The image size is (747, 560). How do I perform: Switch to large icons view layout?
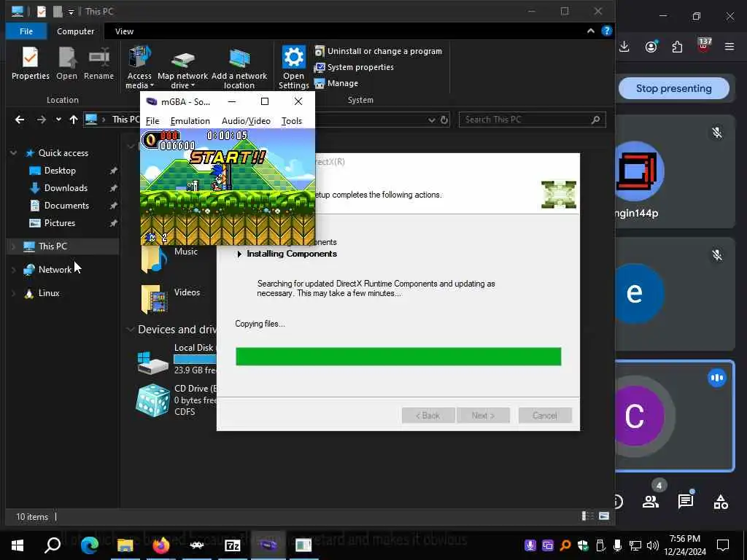pyautogui.click(x=603, y=516)
